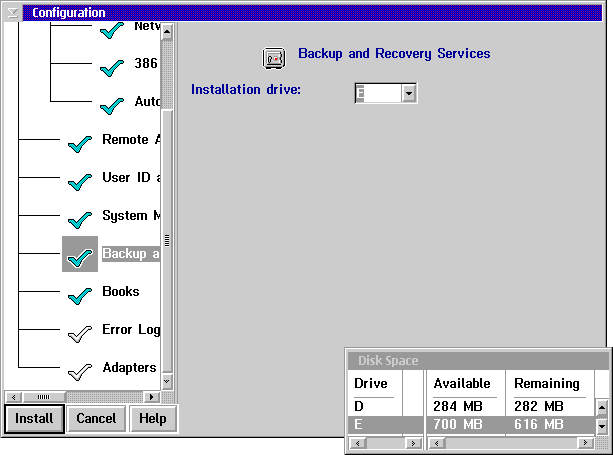Toggle the checkmark next to Books
This screenshot has height=455, width=613.
80,296
